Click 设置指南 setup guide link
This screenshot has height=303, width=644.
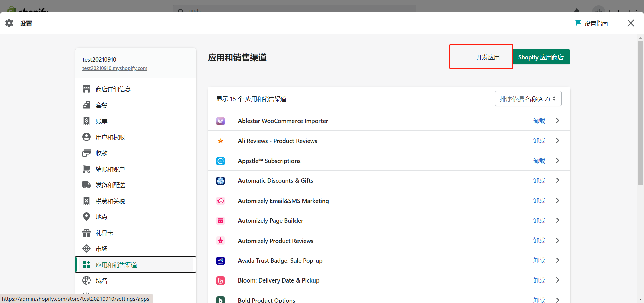pyautogui.click(x=596, y=23)
